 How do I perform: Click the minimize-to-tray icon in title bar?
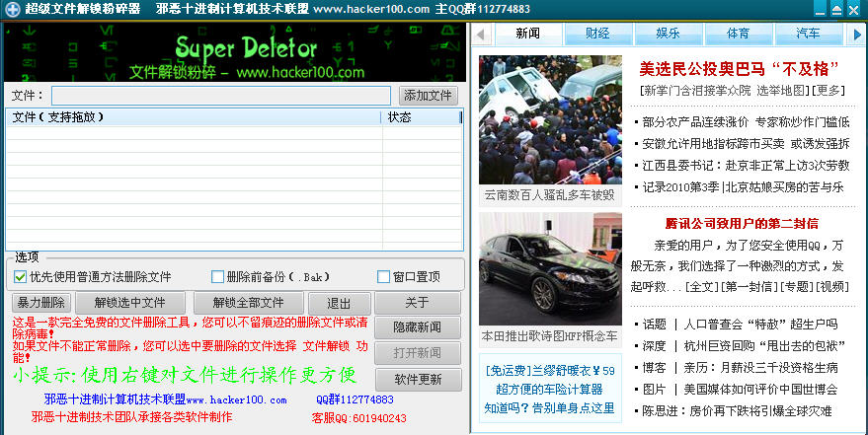[836, 9]
